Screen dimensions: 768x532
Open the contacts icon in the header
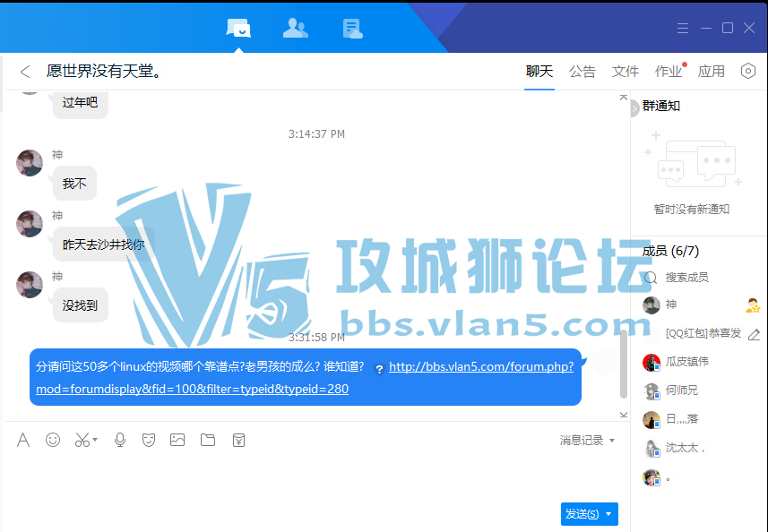coord(296,29)
